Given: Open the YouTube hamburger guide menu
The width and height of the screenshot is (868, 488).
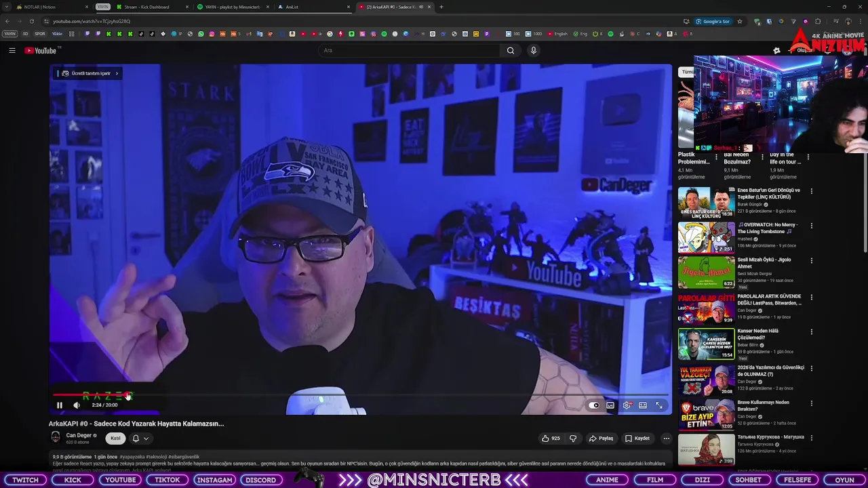Looking at the screenshot, I should (12, 50).
